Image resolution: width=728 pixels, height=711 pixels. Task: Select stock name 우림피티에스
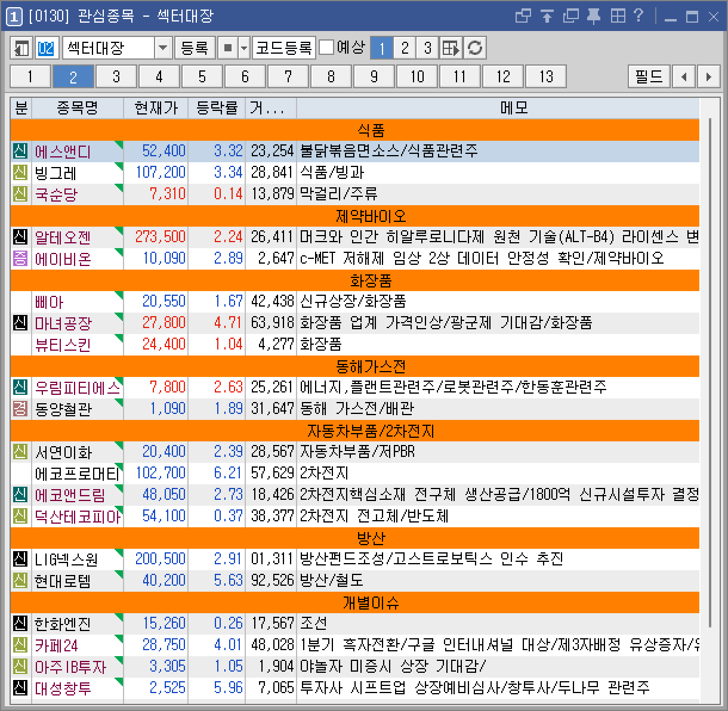click(x=78, y=388)
